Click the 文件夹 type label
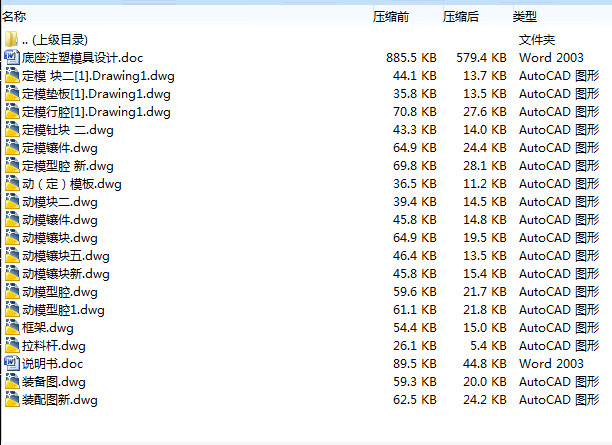Viewport: 612px width, 445px height. click(x=537, y=39)
